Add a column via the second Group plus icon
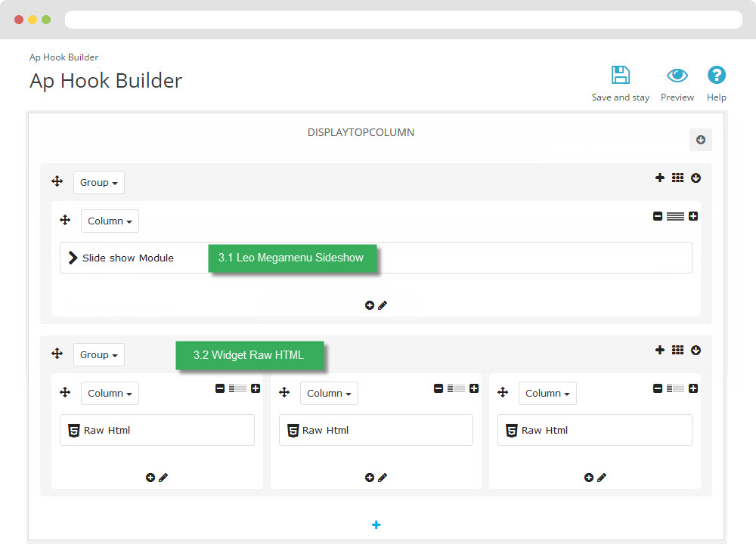This screenshot has width=756, height=544. tap(659, 350)
